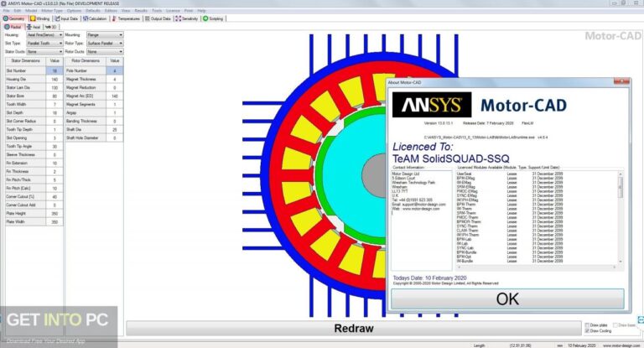Image resolution: width=644 pixels, height=348 pixels.
Task: Toggle the Draw Cooling checkbox
Action: coord(587,330)
